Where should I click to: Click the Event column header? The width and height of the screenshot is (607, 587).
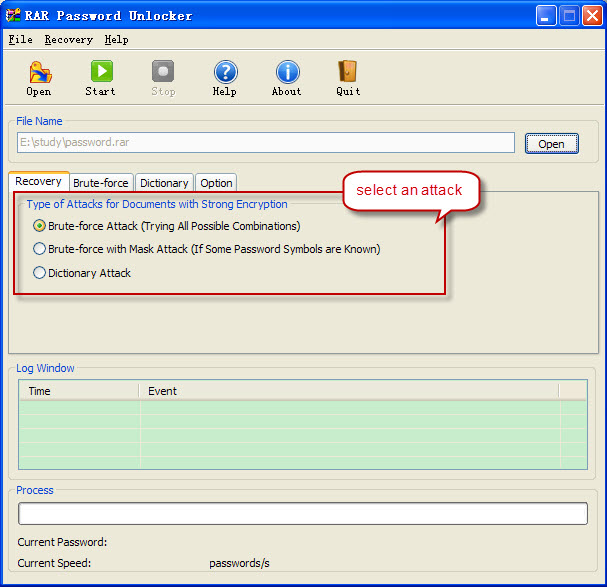(x=349, y=391)
